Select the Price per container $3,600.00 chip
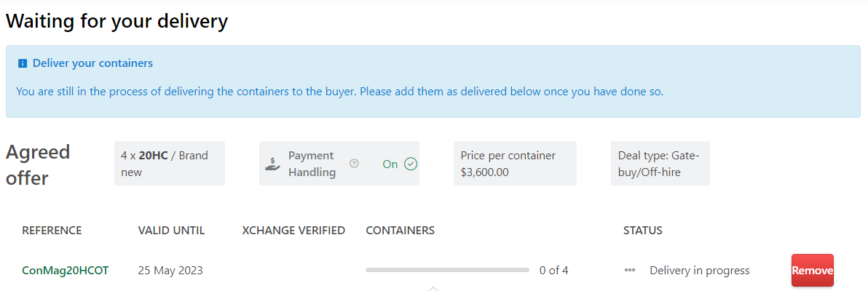Viewport: 868px width, 291px height. point(514,164)
